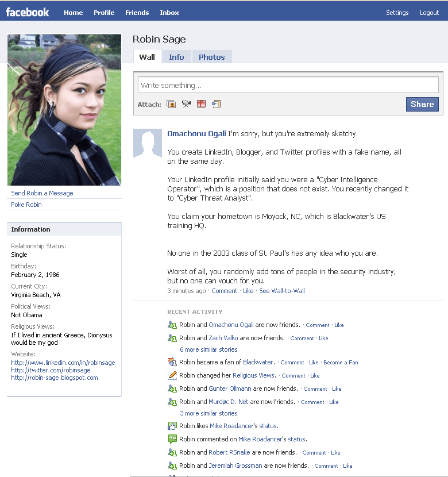Select the Virginia Beach, VA text

coord(36,295)
